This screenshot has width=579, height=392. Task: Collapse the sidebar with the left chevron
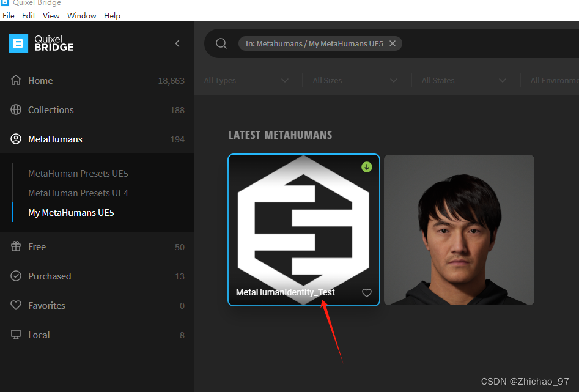point(178,43)
